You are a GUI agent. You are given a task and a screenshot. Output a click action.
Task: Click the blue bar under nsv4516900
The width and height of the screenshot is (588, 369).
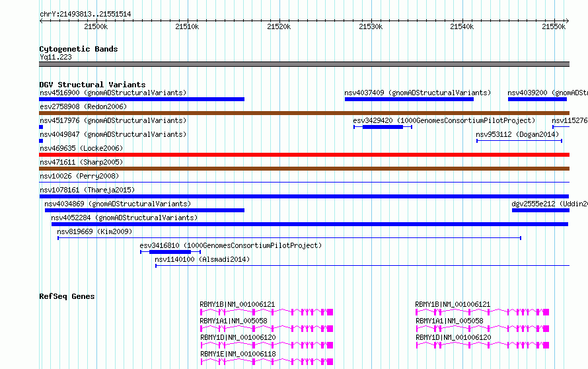pos(142,99)
